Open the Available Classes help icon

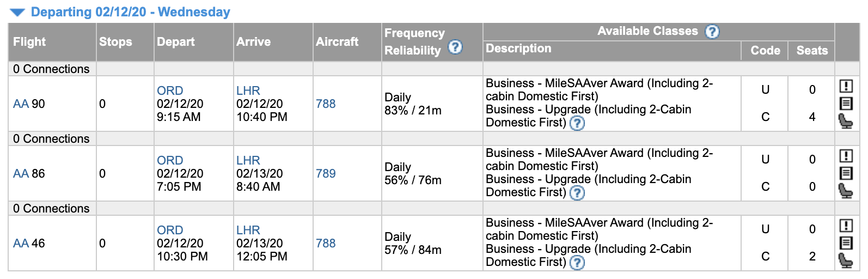pos(712,32)
